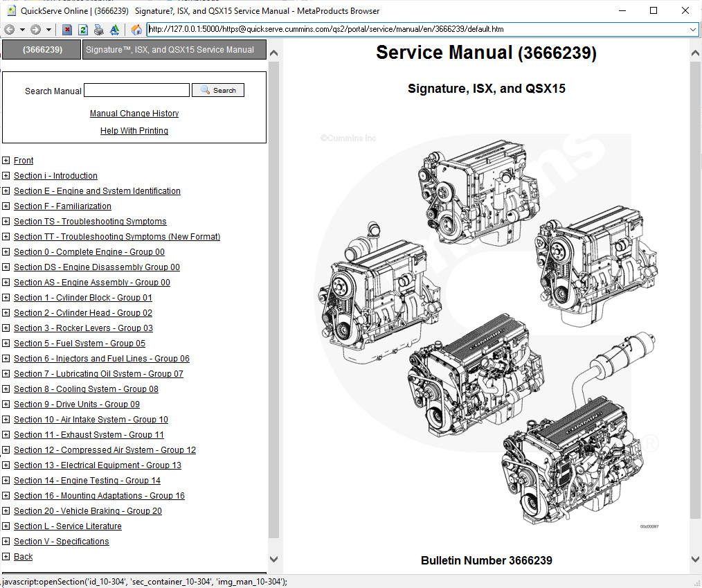Expand Section 9 Drive Units plus icon
Screen dimensions: 702x588
click(6, 404)
